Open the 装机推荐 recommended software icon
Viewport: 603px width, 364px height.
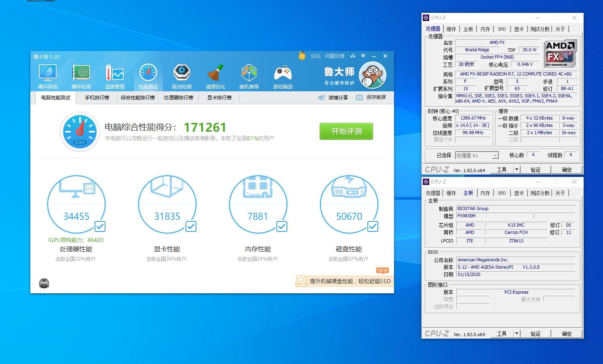[x=249, y=76]
